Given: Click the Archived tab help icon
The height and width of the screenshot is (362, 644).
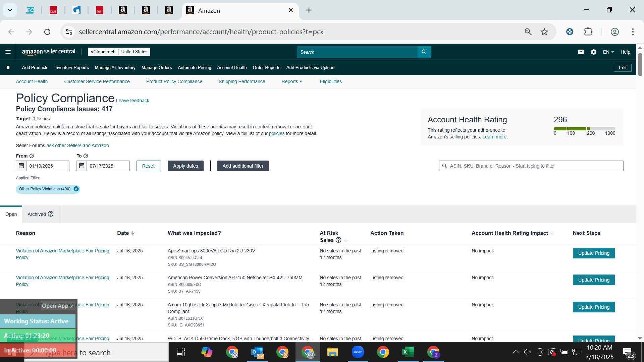Looking at the screenshot, I should point(51,214).
